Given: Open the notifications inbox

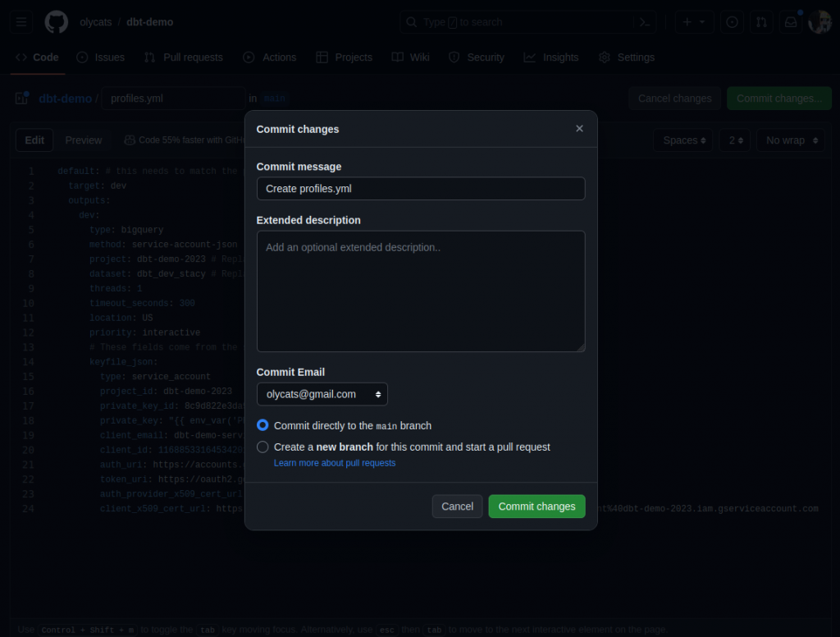Looking at the screenshot, I should click(791, 22).
